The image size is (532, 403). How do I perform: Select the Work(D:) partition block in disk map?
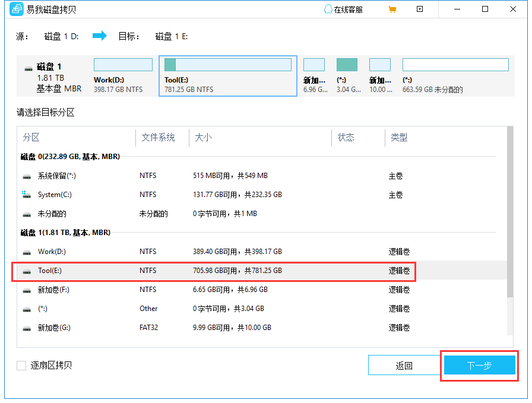[x=123, y=64]
